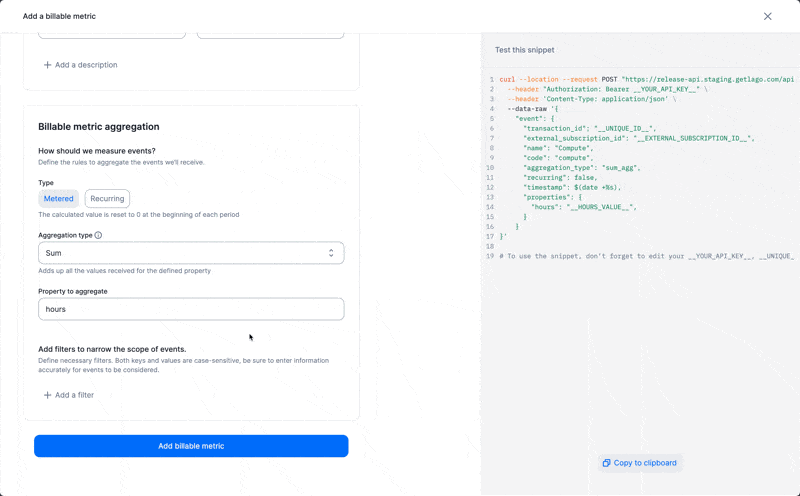Click the "code": "compute" code line
Viewport: 800px width, 496px height.
558,158
